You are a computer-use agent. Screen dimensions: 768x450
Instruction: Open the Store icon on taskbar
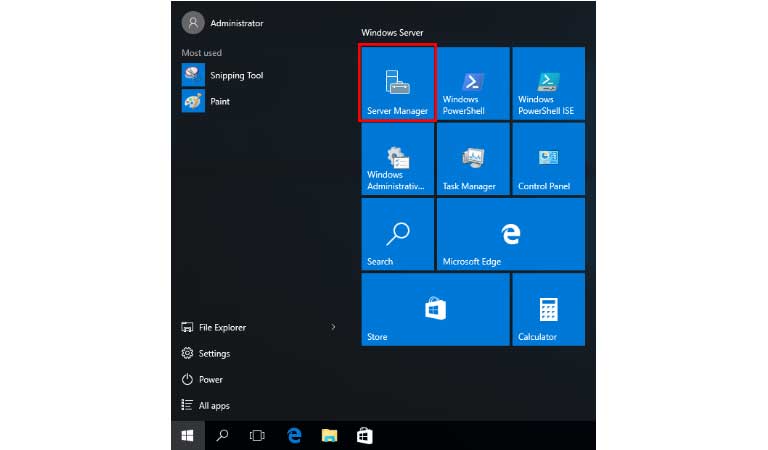pos(364,435)
